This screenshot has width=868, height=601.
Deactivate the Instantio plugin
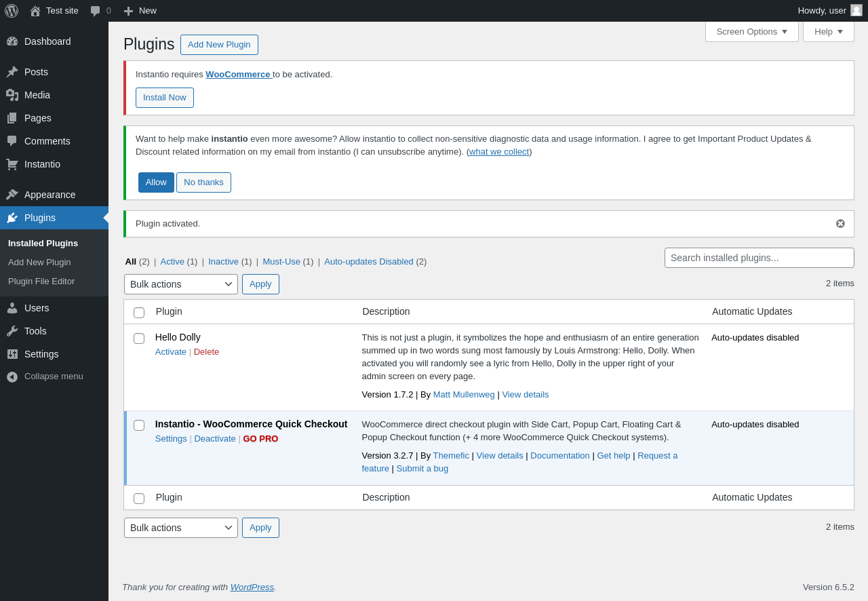pos(215,439)
